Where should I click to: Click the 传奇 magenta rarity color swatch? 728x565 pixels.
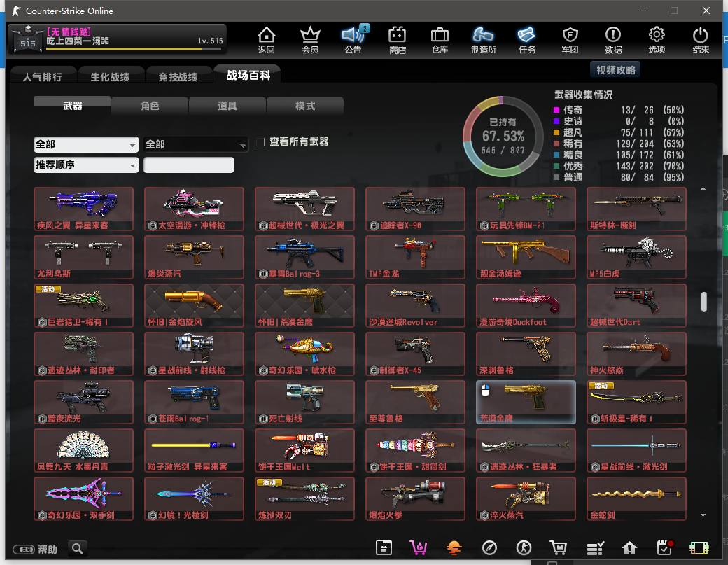point(556,110)
